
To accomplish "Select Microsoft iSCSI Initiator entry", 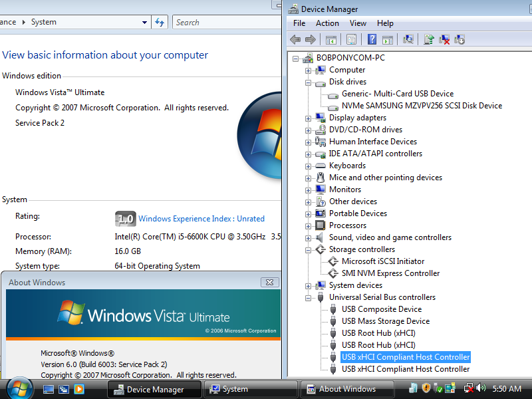I will point(383,261).
